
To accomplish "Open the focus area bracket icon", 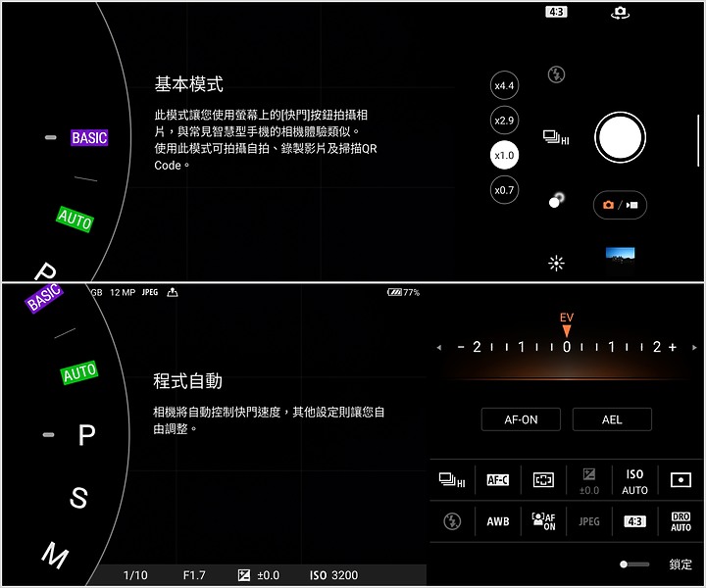I will pyautogui.click(x=543, y=480).
